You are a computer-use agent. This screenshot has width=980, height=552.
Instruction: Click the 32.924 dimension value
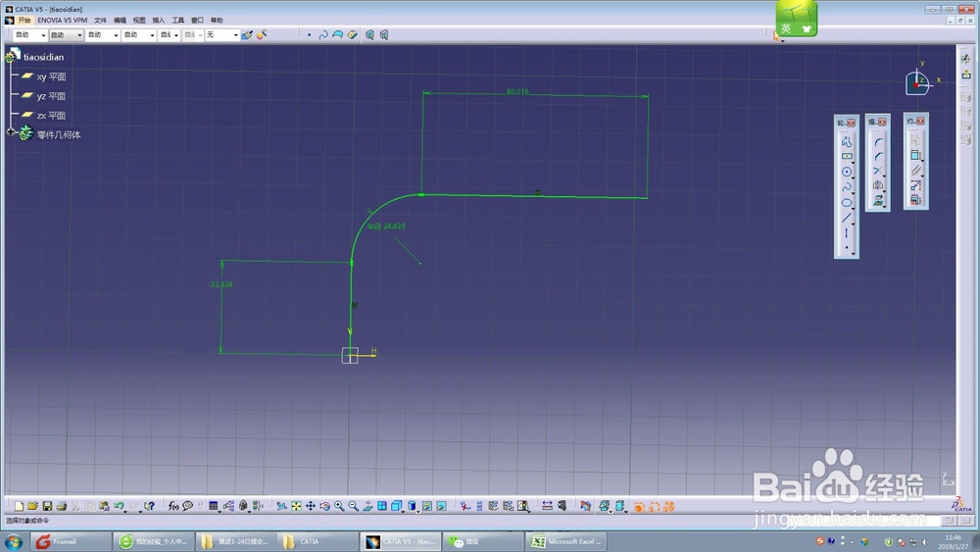[x=221, y=284]
